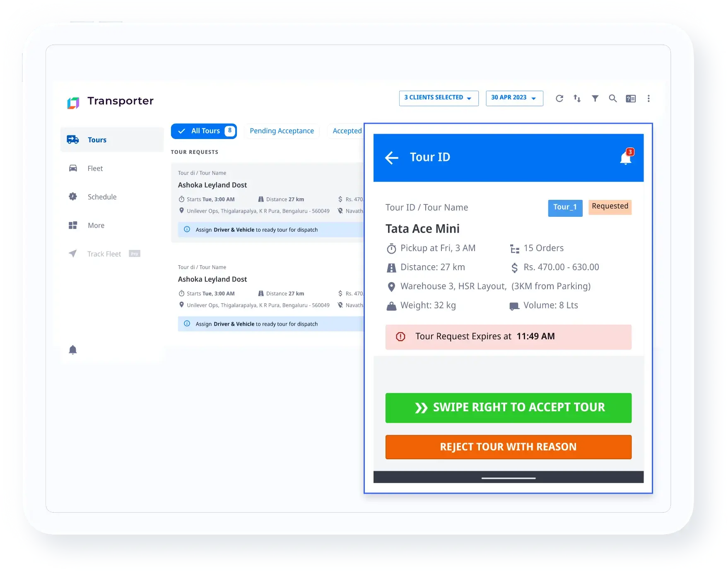Click the refresh icon in top toolbar

(x=559, y=98)
